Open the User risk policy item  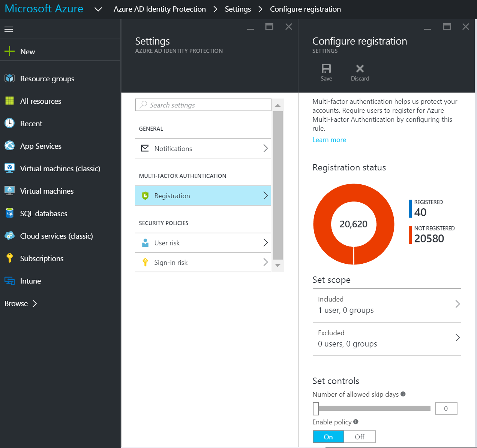(202, 243)
